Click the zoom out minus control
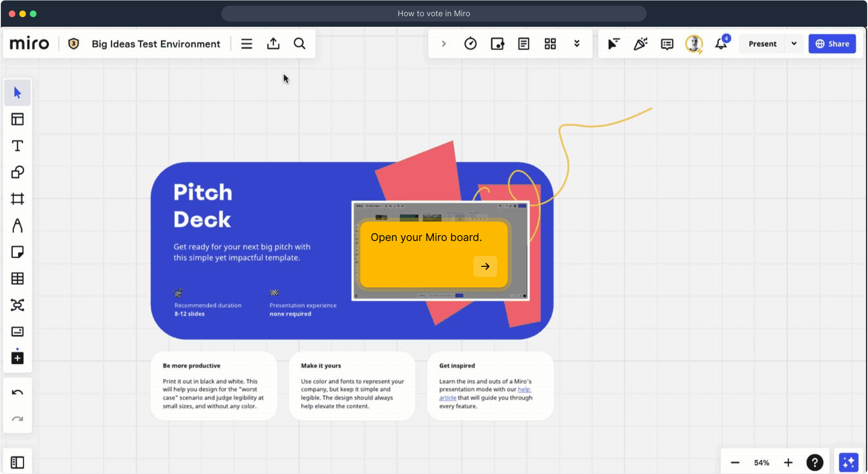The height and width of the screenshot is (474, 868). tap(735, 462)
